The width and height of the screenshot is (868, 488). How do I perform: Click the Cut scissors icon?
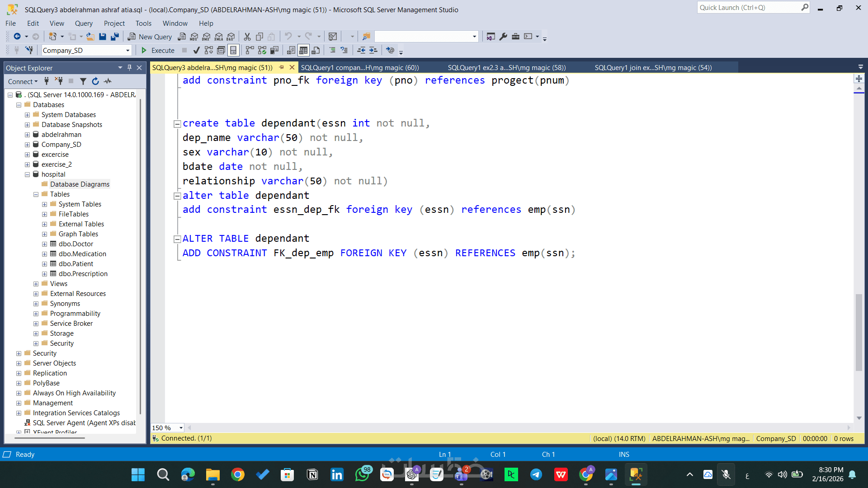[x=247, y=37]
